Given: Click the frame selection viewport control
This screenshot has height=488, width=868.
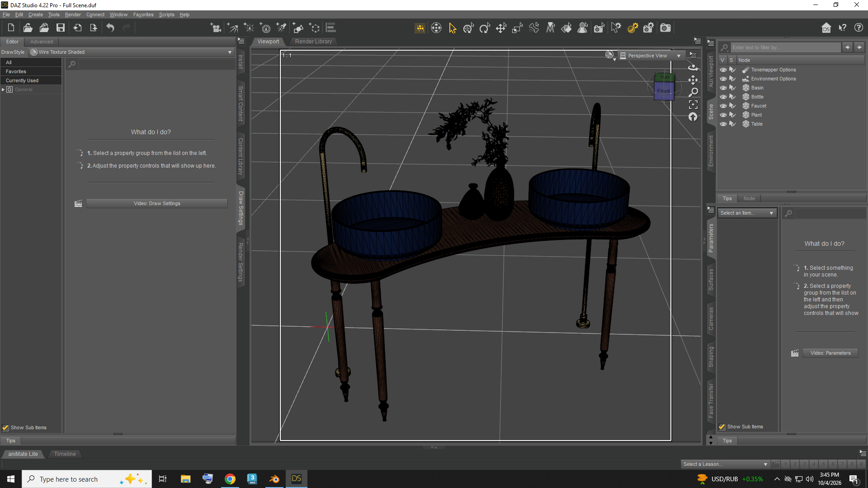Looking at the screenshot, I should (x=693, y=104).
